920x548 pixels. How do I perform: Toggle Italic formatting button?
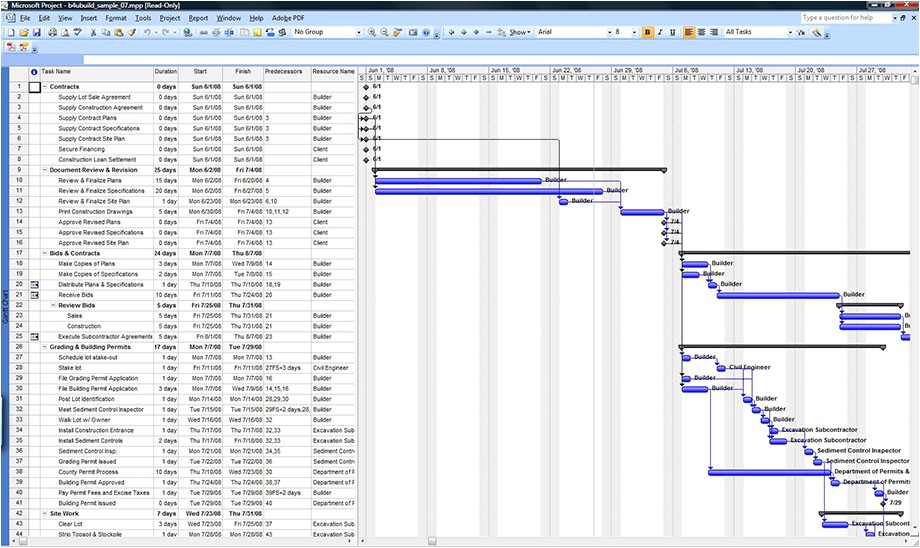(x=659, y=33)
